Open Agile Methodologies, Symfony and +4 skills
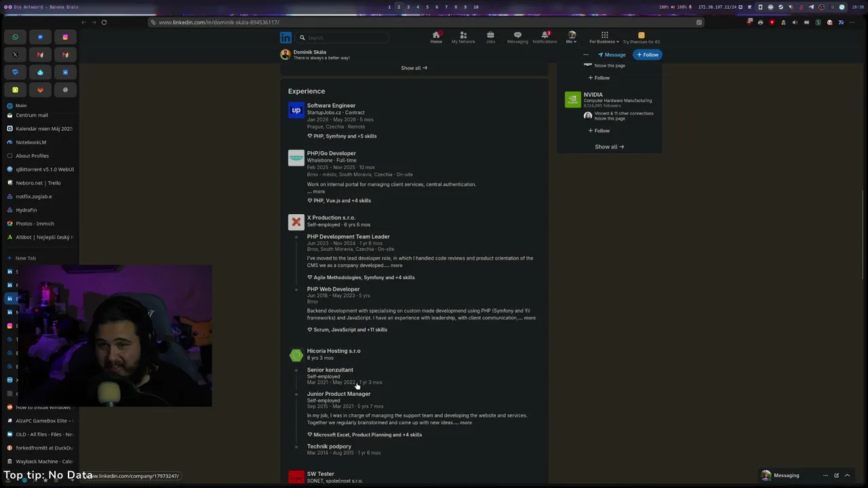The height and width of the screenshot is (488, 868). (x=361, y=278)
